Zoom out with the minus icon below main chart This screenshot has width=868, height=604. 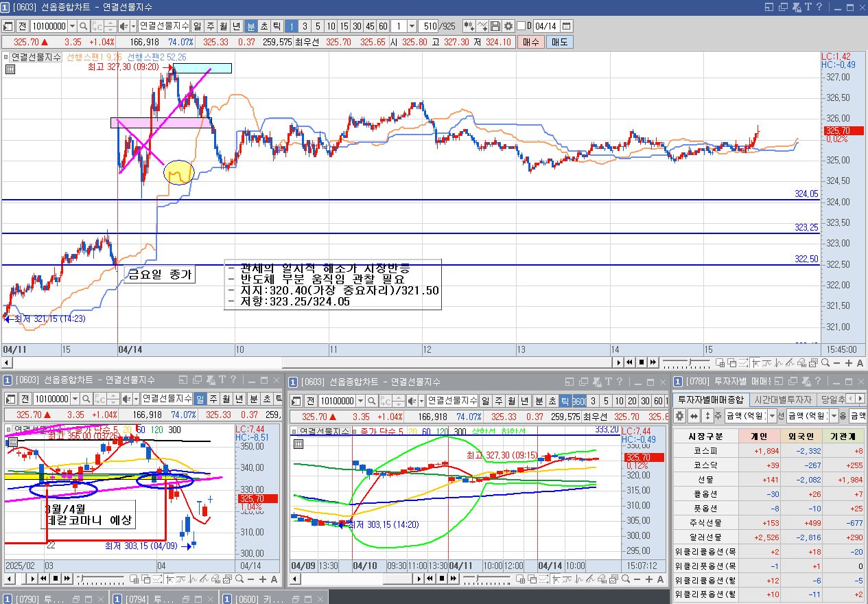(x=838, y=363)
